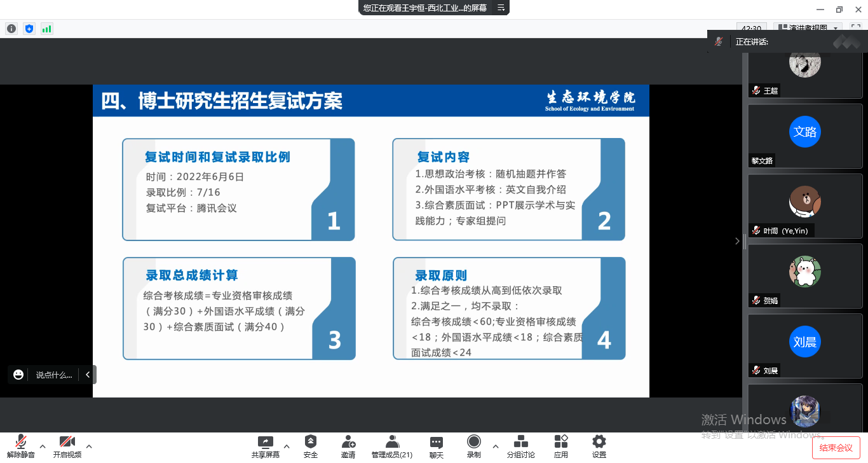Start recording with 录制 button

[x=474, y=445]
